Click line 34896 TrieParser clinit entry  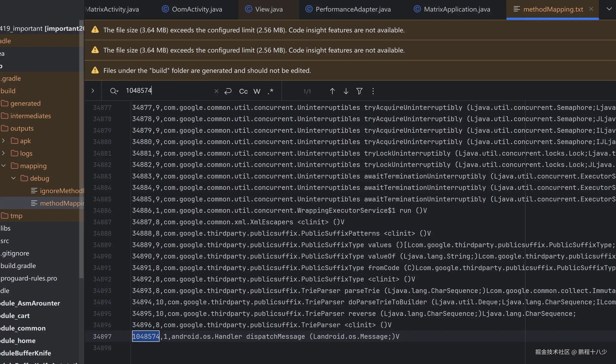point(262,325)
